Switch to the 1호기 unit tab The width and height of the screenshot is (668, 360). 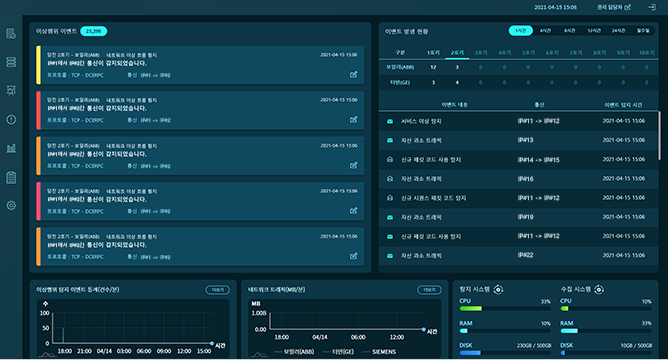(433, 53)
